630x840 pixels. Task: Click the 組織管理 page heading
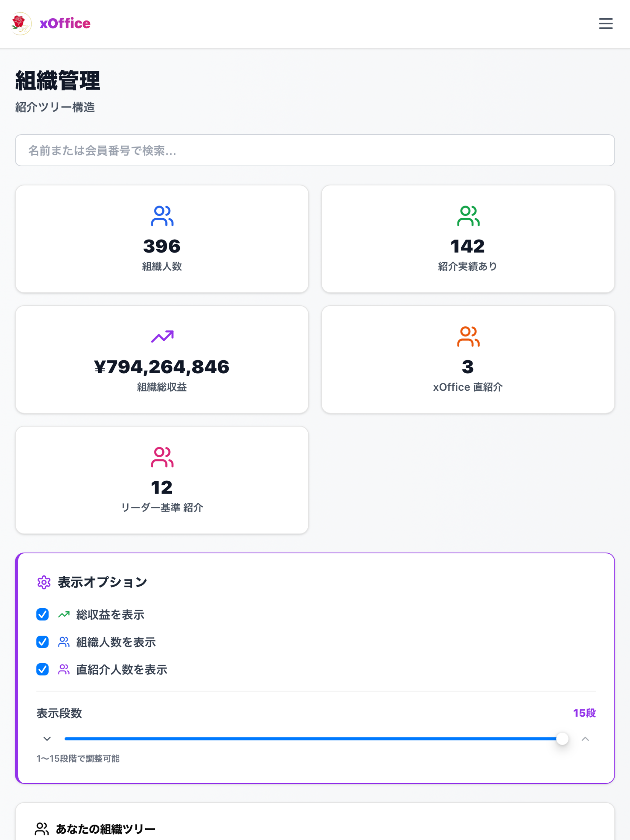(58, 81)
